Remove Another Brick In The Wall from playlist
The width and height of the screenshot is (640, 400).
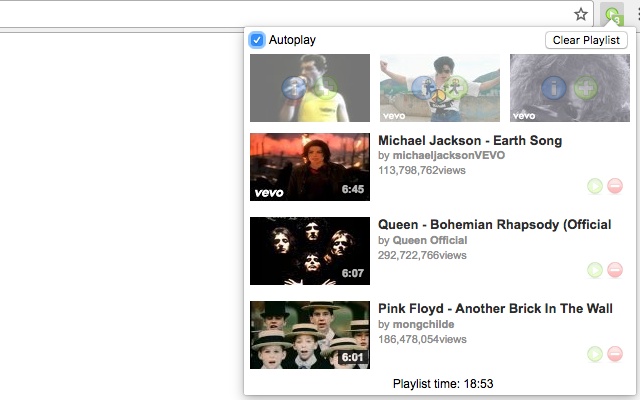[615, 353]
